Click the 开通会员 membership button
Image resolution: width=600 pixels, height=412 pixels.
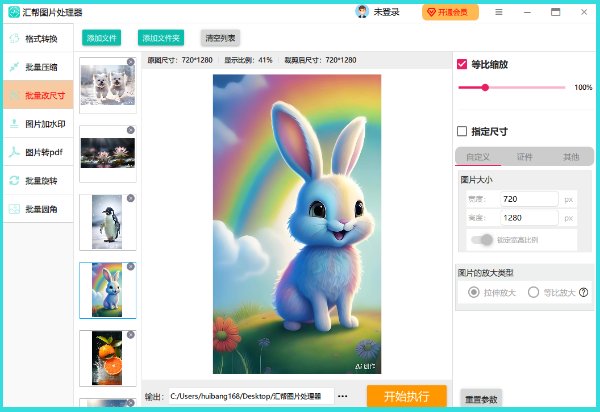[450, 12]
